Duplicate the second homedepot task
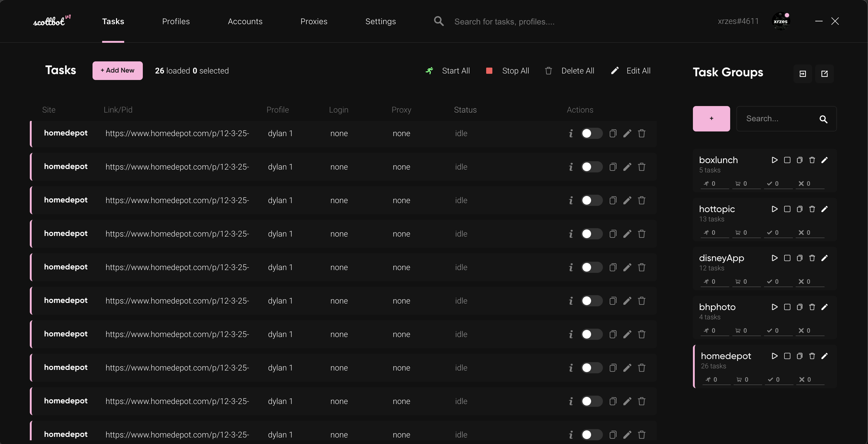 click(x=613, y=166)
